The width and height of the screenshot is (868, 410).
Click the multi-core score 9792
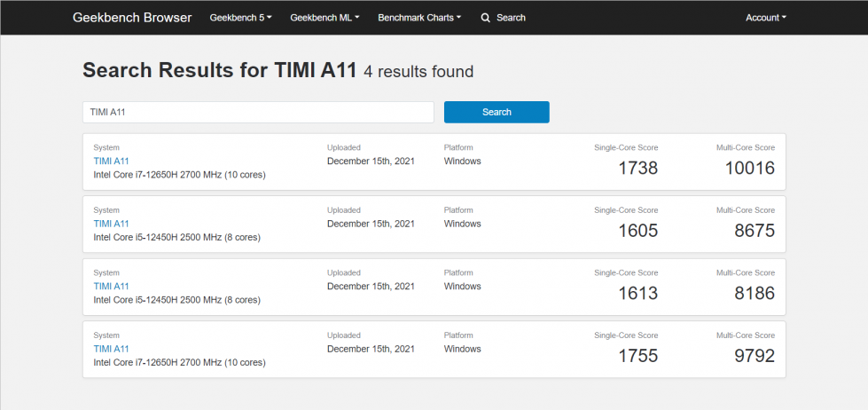[x=755, y=356]
